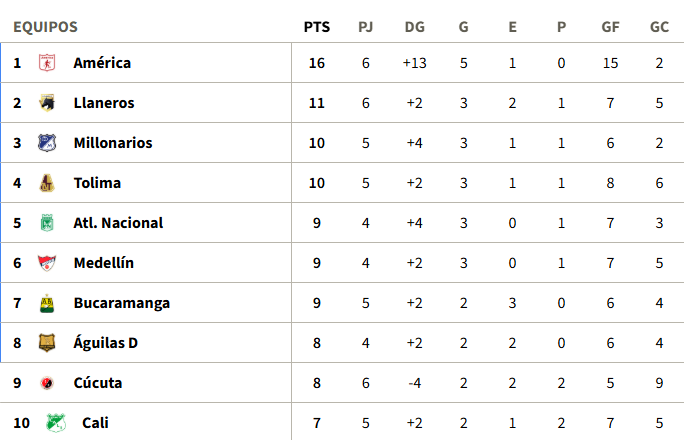Click the Medellín team crest icon

pyautogui.click(x=47, y=263)
